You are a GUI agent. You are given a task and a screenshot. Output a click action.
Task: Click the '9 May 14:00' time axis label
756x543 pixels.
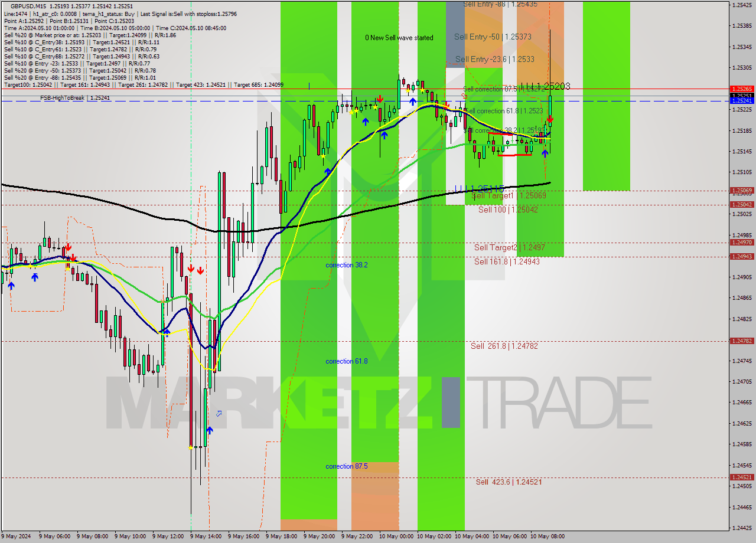point(206,537)
